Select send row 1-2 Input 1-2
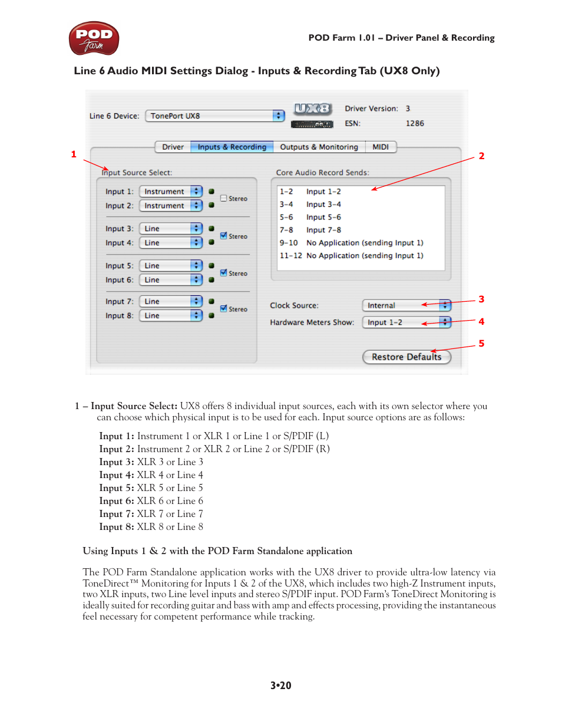The height and width of the screenshot is (728, 562). [361, 192]
